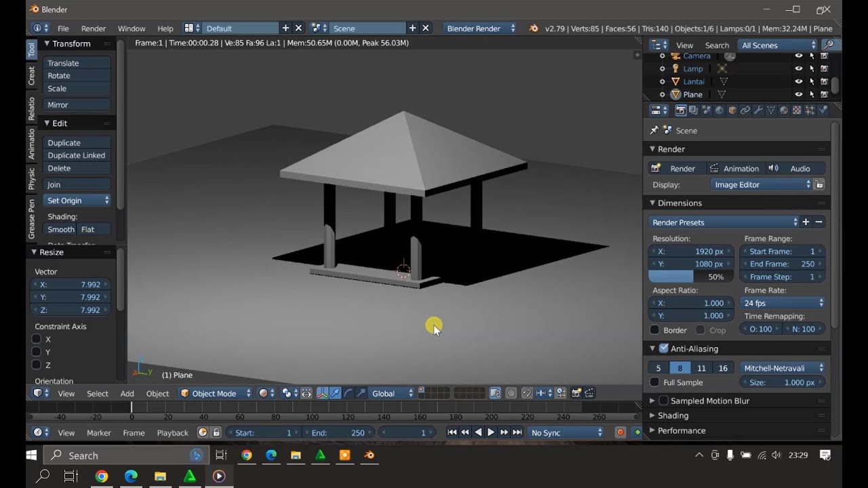
Task: Open the Particles properties icon tab
Action: click(810, 110)
